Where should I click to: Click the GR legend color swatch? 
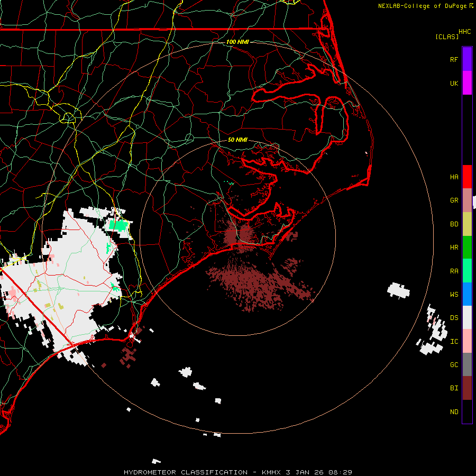[x=467, y=200]
